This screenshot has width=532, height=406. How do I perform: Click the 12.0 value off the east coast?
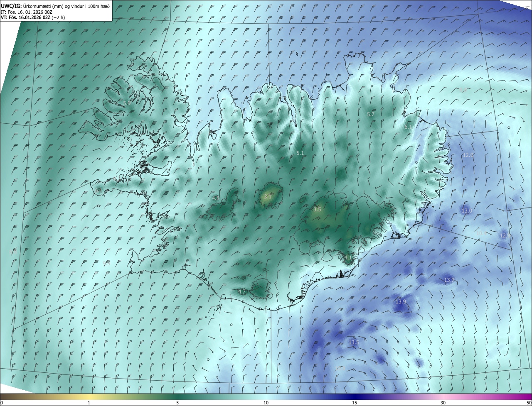click(x=468, y=155)
